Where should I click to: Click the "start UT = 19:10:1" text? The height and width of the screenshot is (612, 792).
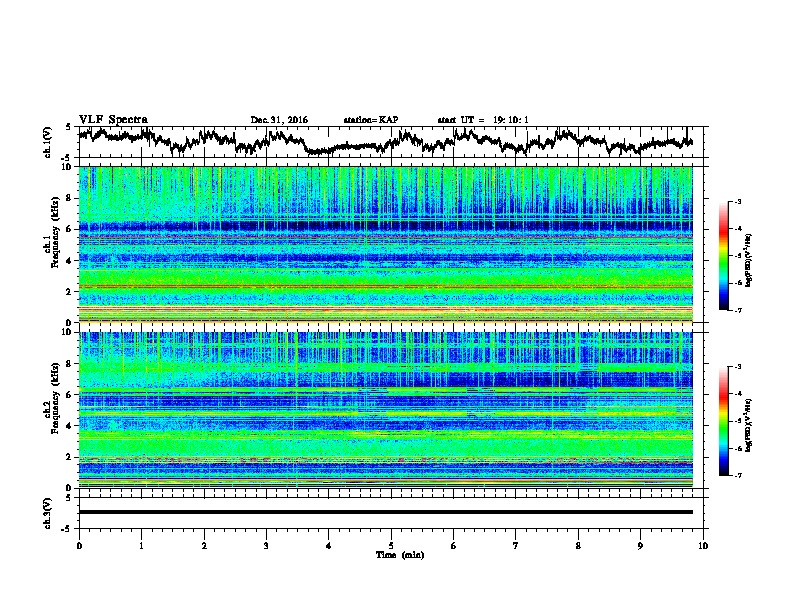pyautogui.click(x=483, y=120)
